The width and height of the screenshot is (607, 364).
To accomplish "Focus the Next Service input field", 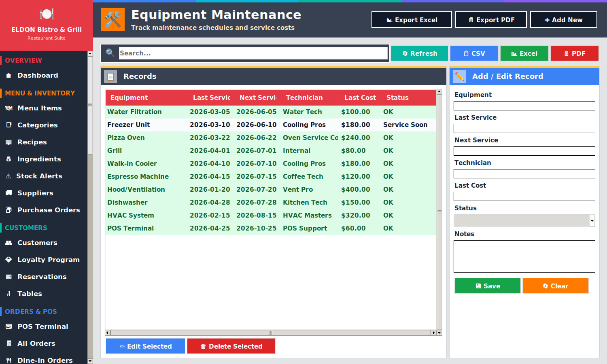I will [524, 151].
